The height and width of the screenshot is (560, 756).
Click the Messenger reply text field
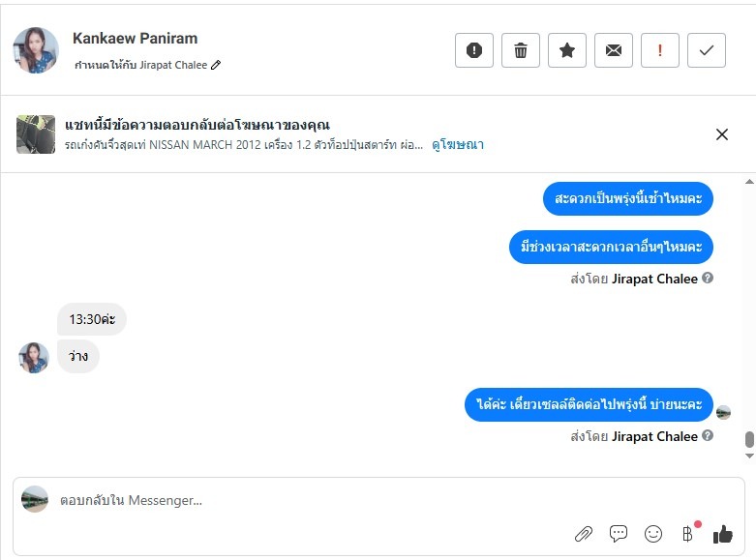point(290,500)
